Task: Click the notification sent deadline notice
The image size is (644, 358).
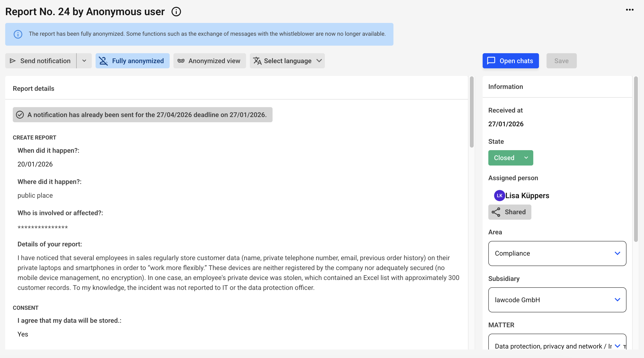Action: tap(142, 115)
